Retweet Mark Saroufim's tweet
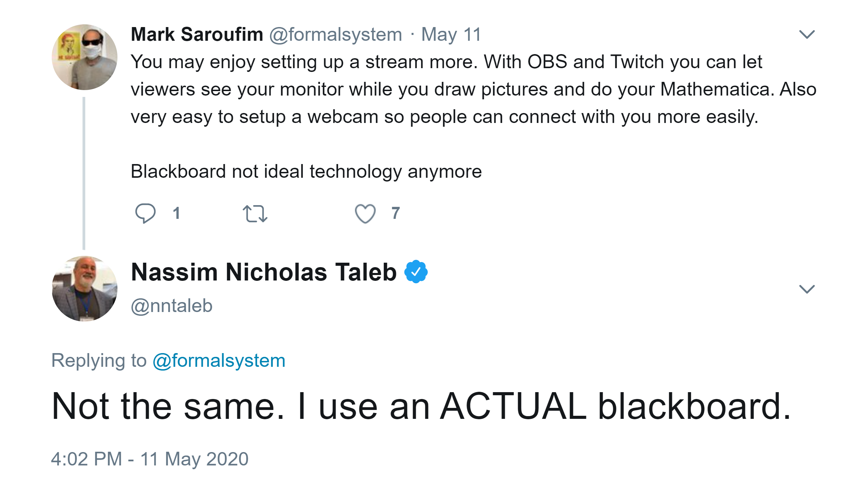The width and height of the screenshot is (868, 499). point(255,213)
